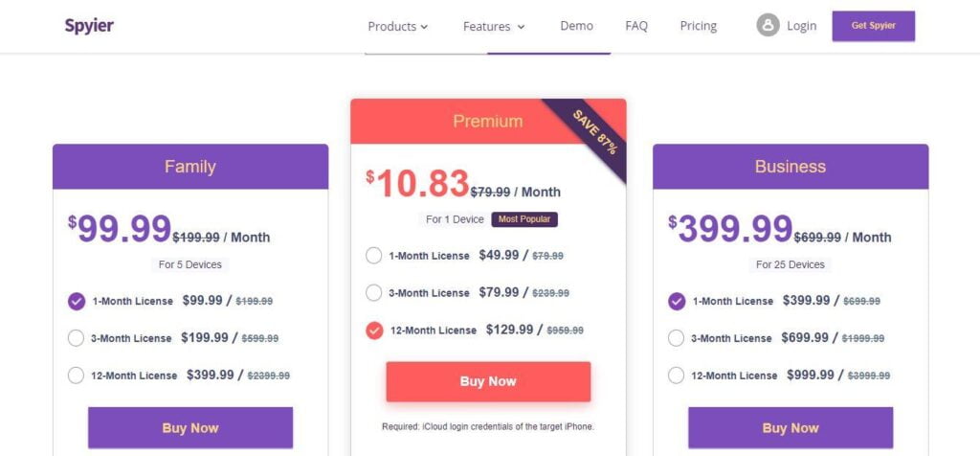The width and height of the screenshot is (980, 456).
Task: Click Buy Now under Premium plan
Action: tap(488, 381)
